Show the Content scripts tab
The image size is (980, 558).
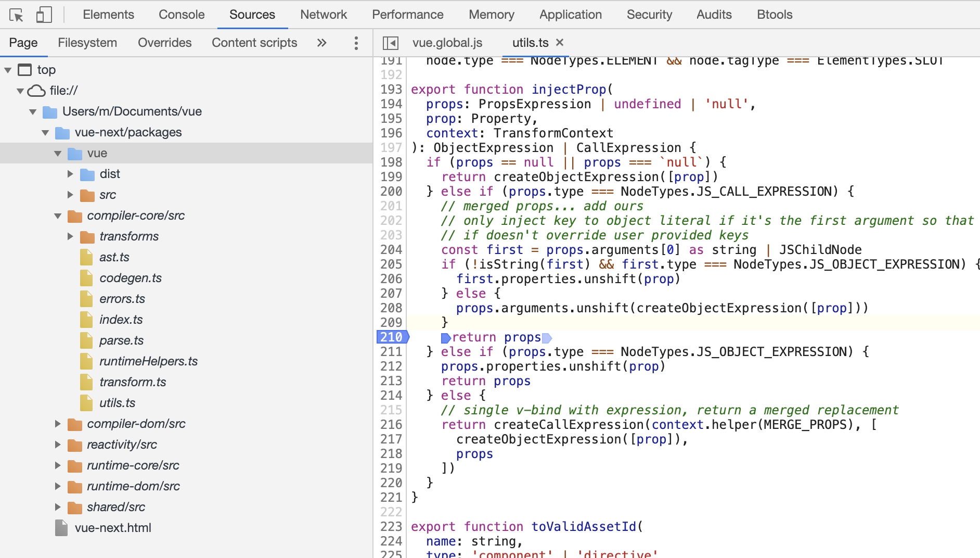(x=254, y=43)
